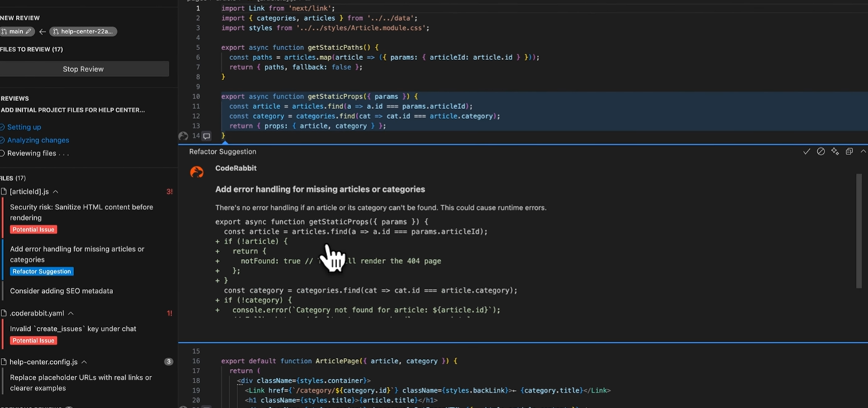Open the Consider adding SEO metadata comment

[62, 291]
